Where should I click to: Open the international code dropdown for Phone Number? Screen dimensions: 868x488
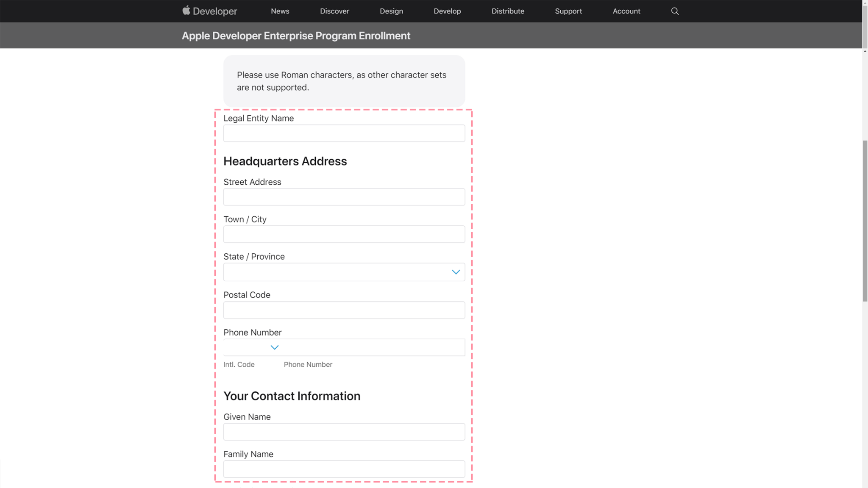[251, 347]
